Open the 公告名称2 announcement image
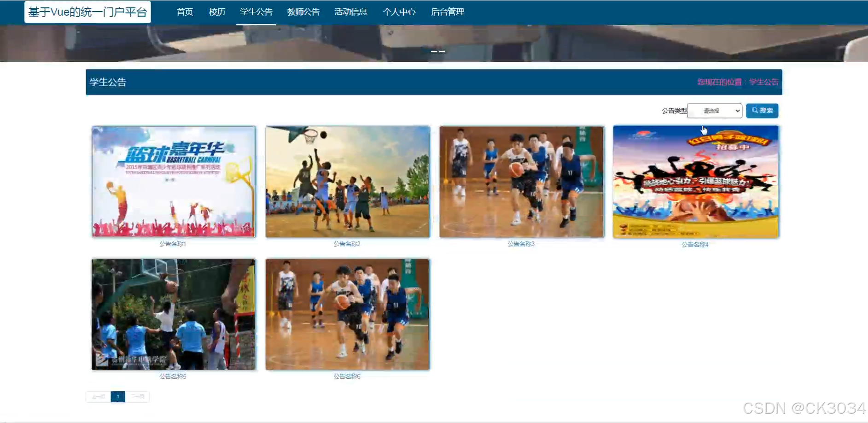Screen dimensions: 868x423 [347, 182]
